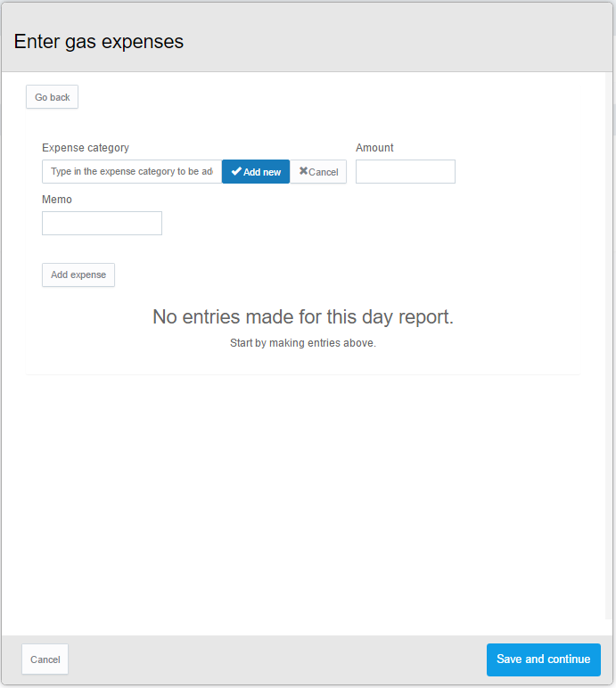
Task: Confirm the category with Add new
Action: [x=256, y=171]
